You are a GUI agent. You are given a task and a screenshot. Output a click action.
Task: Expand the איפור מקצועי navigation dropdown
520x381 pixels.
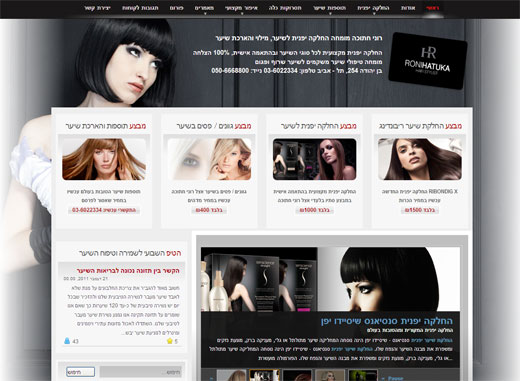pos(241,8)
